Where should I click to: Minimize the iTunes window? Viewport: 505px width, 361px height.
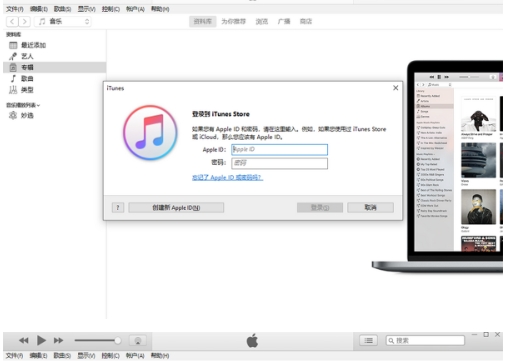click(475, 334)
